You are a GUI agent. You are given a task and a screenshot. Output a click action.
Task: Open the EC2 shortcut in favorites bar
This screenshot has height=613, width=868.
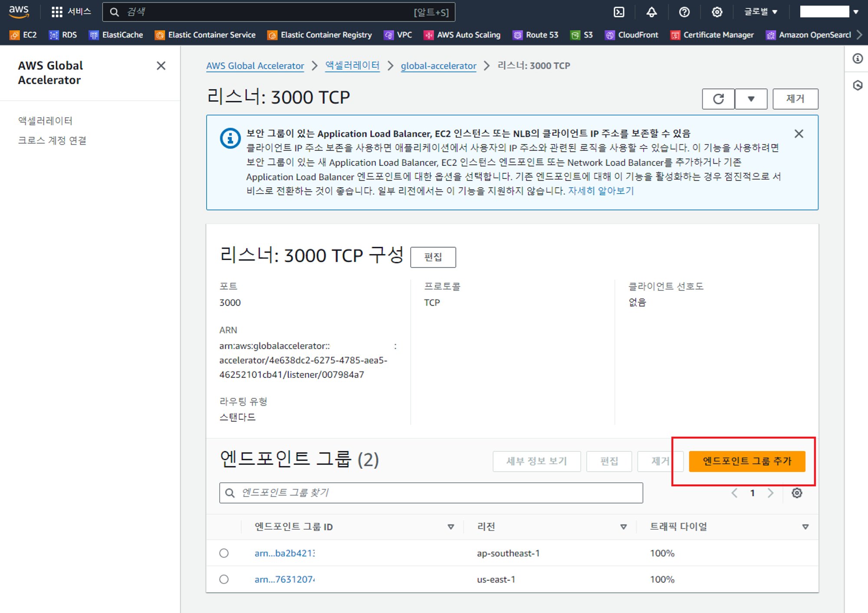(x=24, y=35)
